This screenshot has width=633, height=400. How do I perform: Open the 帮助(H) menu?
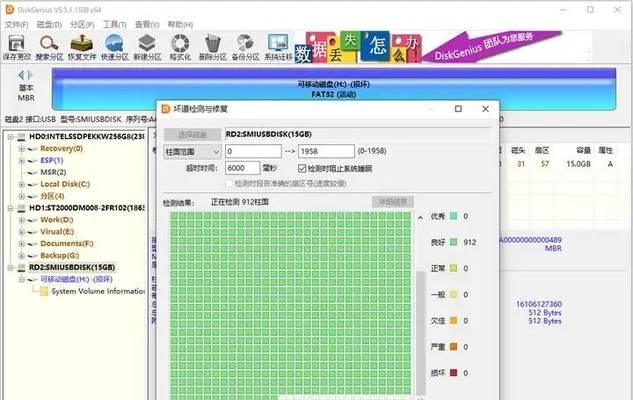click(180, 25)
